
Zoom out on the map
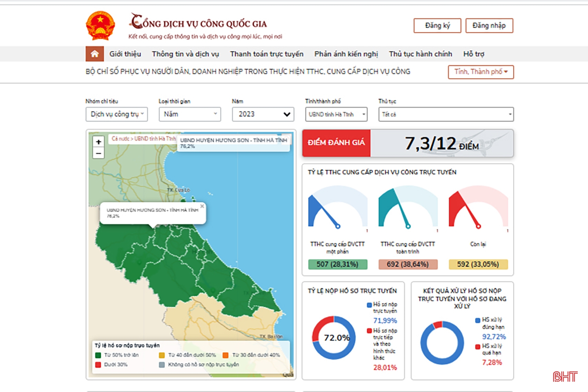99,153
